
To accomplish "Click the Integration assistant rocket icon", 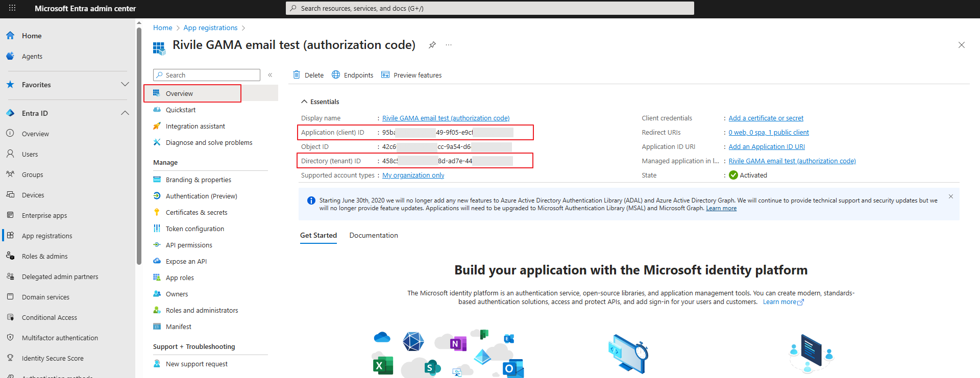I will click(157, 126).
